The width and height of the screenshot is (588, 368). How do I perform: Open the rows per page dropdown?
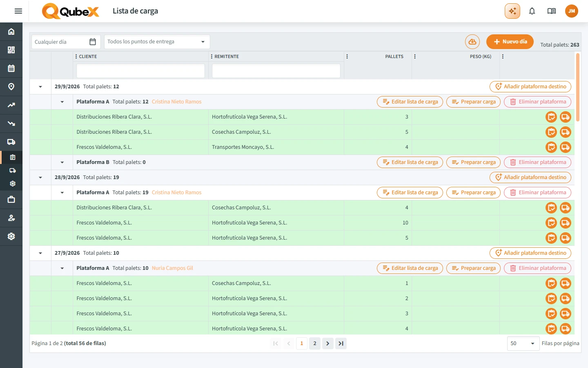523,343
